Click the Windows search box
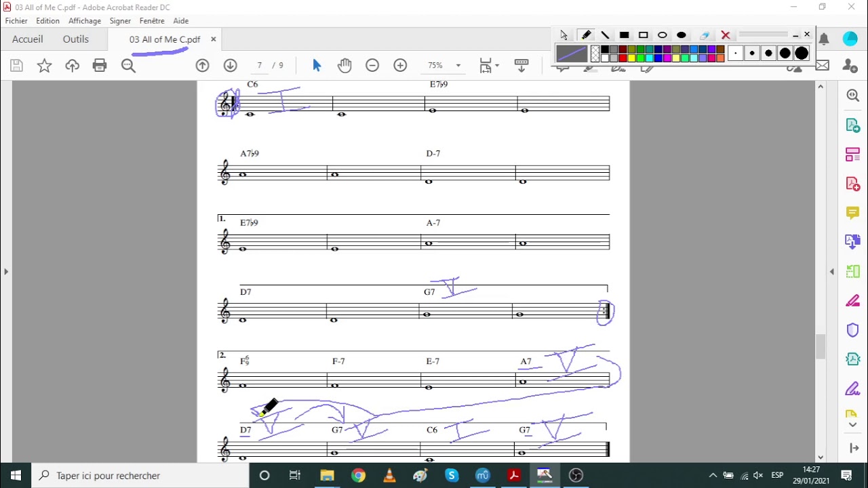Image resolution: width=868 pixels, height=488 pixels. click(x=140, y=475)
